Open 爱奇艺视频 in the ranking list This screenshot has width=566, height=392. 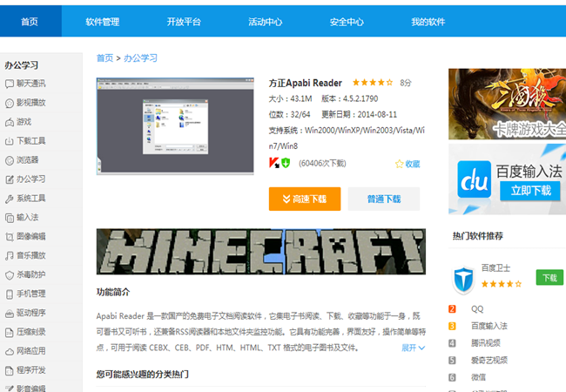click(x=489, y=361)
